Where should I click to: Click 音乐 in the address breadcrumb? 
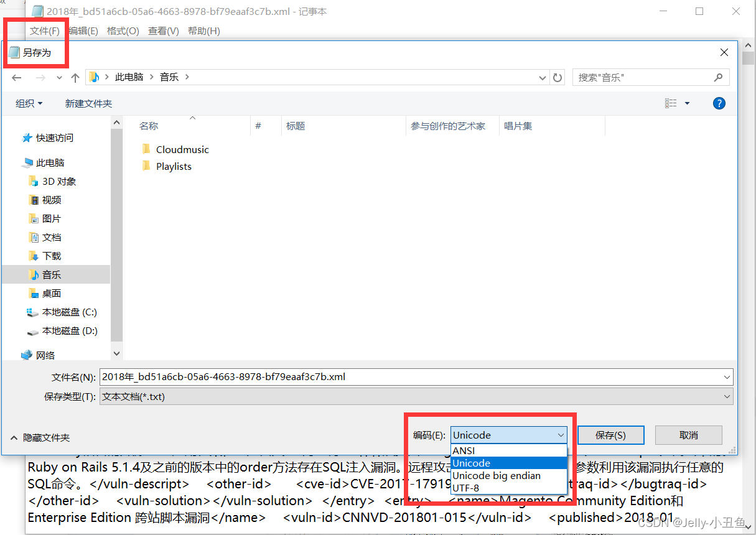[169, 77]
